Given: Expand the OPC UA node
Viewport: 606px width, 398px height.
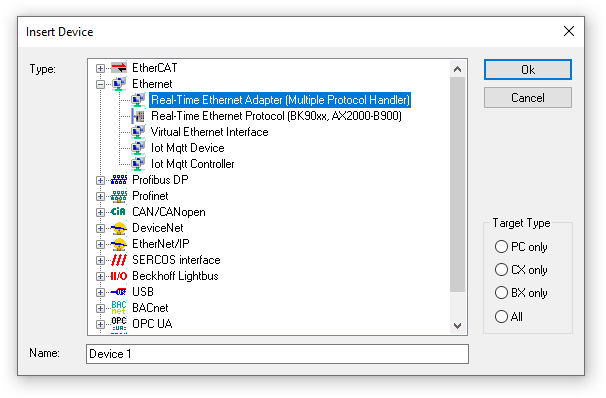Looking at the screenshot, I should click(x=100, y=324).
